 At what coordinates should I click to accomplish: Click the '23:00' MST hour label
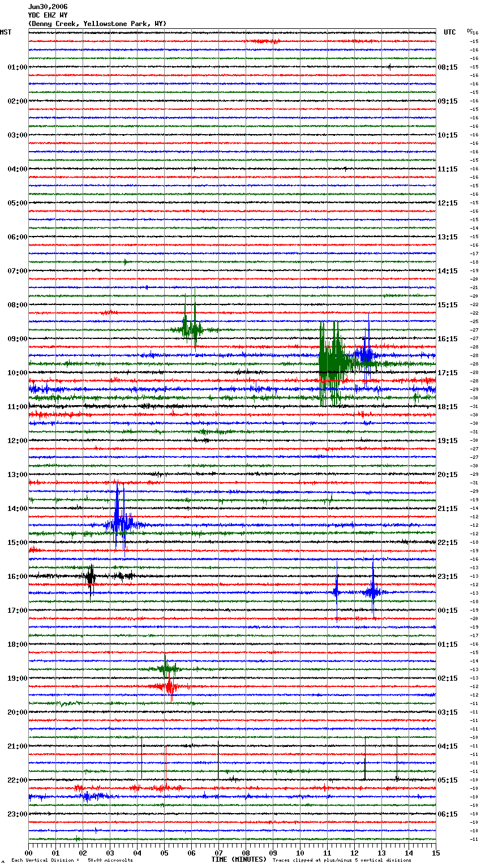coord(17,814)
